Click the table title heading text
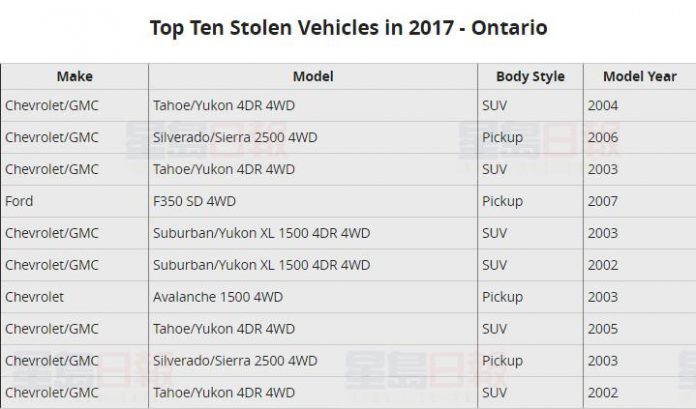 click(348, 28)
